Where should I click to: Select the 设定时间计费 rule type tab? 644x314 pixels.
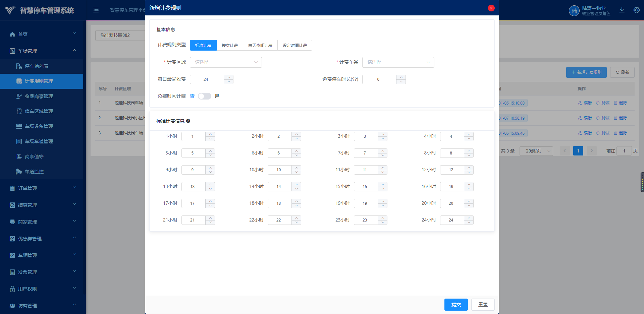tap(295, 45)
